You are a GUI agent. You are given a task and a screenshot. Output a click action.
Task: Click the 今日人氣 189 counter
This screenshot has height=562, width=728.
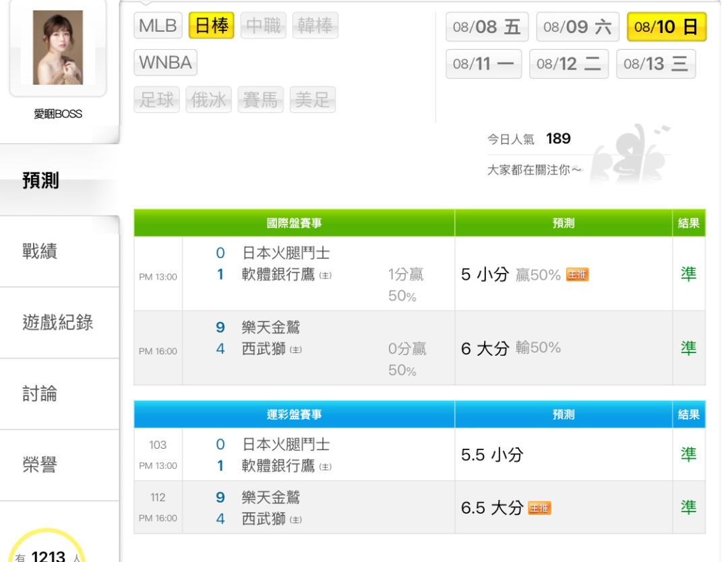pos(529,139)
